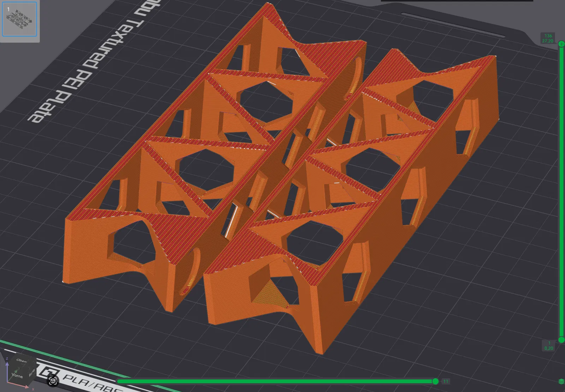Click the '136 27,20' layer label
This screenshot has height=392, width=565.
[x=548, y=38]
